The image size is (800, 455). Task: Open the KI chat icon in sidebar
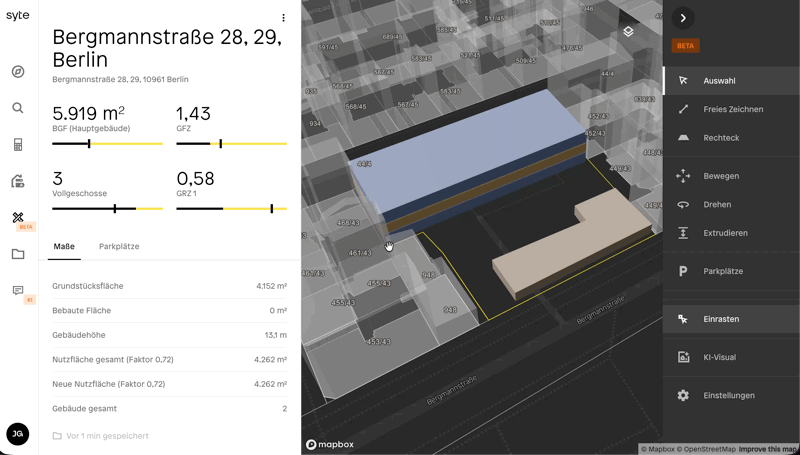18,291
